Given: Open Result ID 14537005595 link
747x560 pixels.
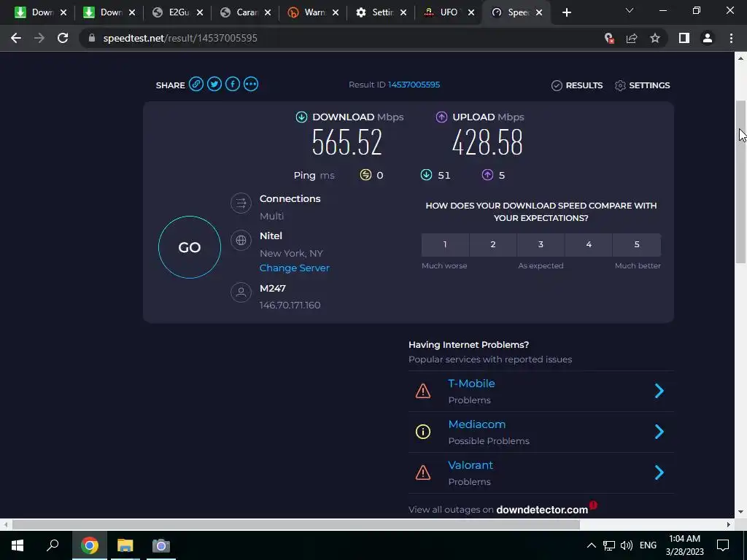Looking at the screenshot, I should pyautogui.click(x=414, y=85).
